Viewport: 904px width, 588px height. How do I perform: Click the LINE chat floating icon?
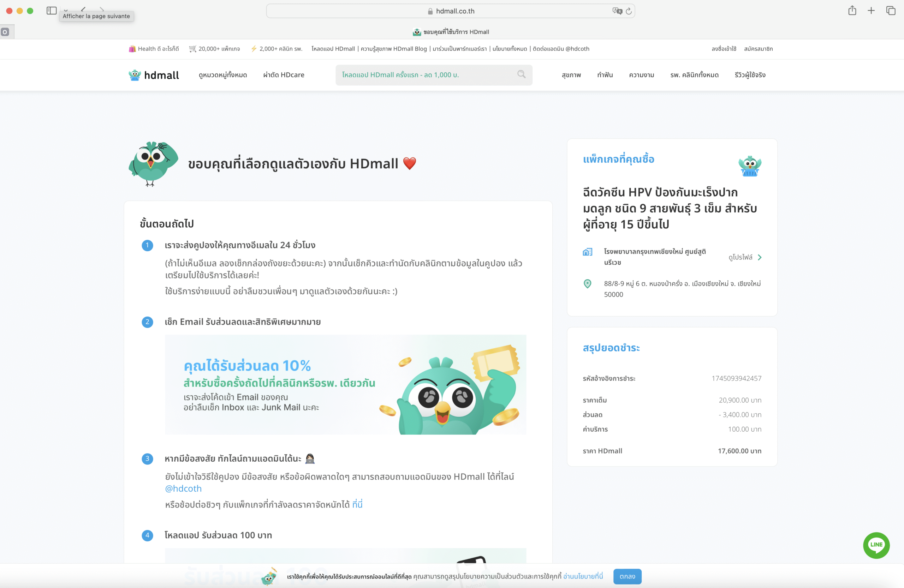[x=876, y=545]
